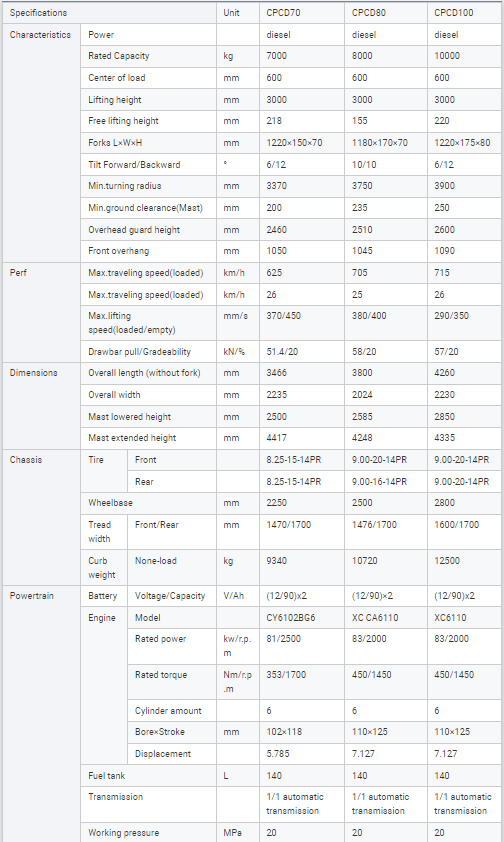Click the Drawbar pull/Gradeability label

pos(140,352)
